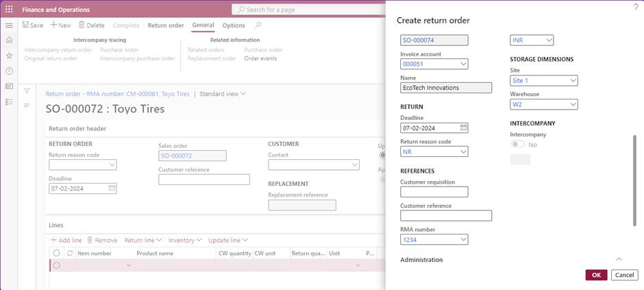
Task: Click the Search for a page box
Action: 308,10
